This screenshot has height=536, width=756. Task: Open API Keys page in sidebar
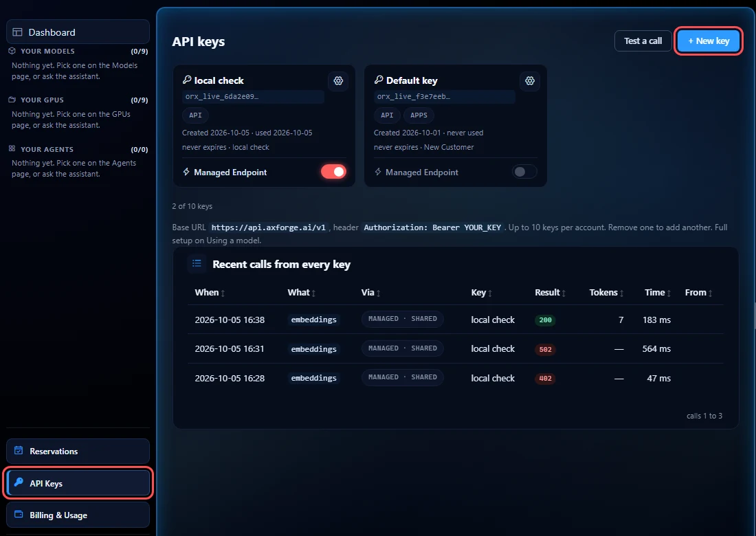(78, 483)
